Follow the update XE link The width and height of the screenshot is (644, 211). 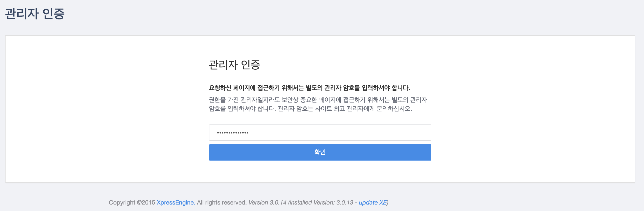(x=373, y=202)
